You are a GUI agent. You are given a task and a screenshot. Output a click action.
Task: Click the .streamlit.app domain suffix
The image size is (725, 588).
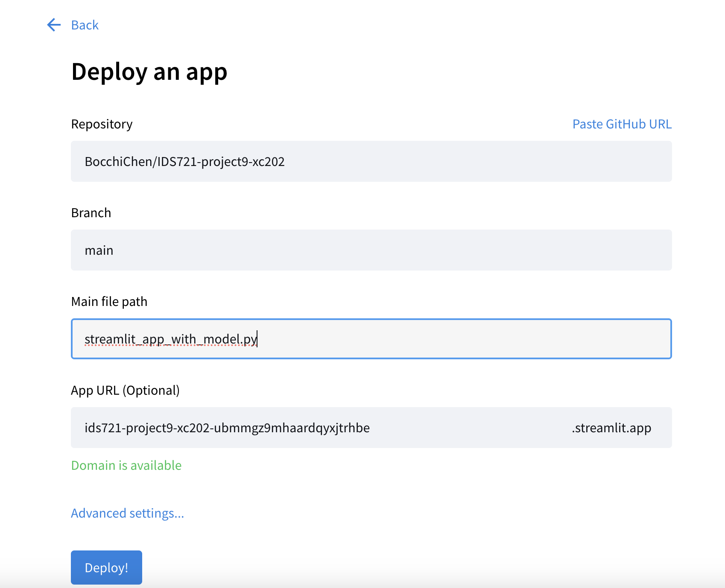(611, 428)
